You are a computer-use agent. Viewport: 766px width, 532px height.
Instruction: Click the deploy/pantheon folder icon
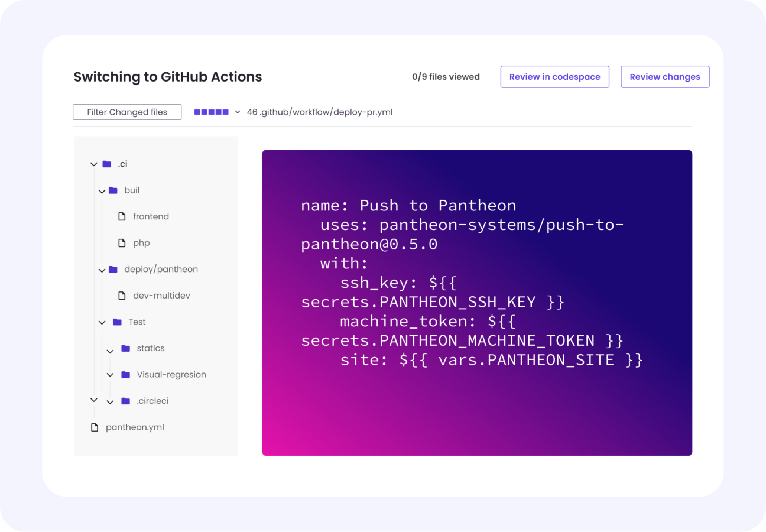coord(113,269)
